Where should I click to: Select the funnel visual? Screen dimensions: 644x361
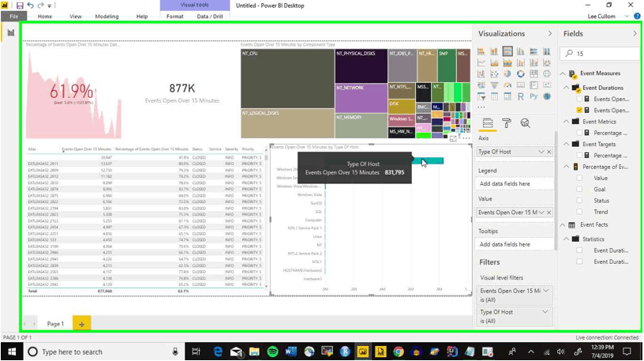[494, 85]
